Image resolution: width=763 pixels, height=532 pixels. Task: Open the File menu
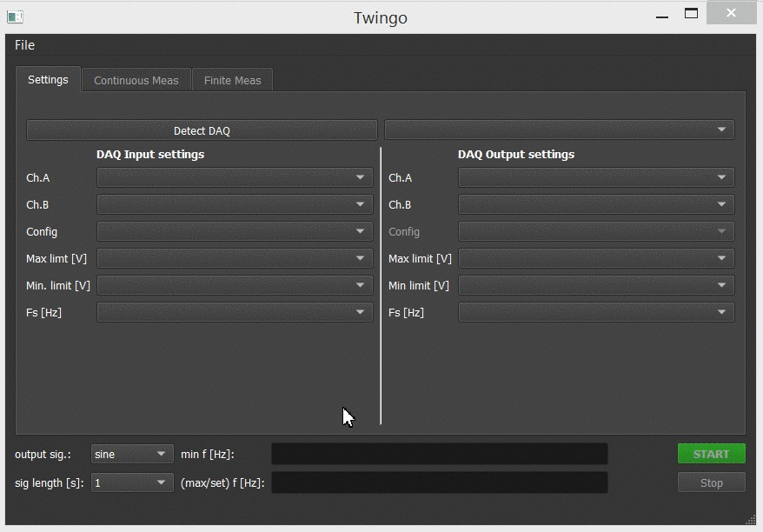click(24, 45)
